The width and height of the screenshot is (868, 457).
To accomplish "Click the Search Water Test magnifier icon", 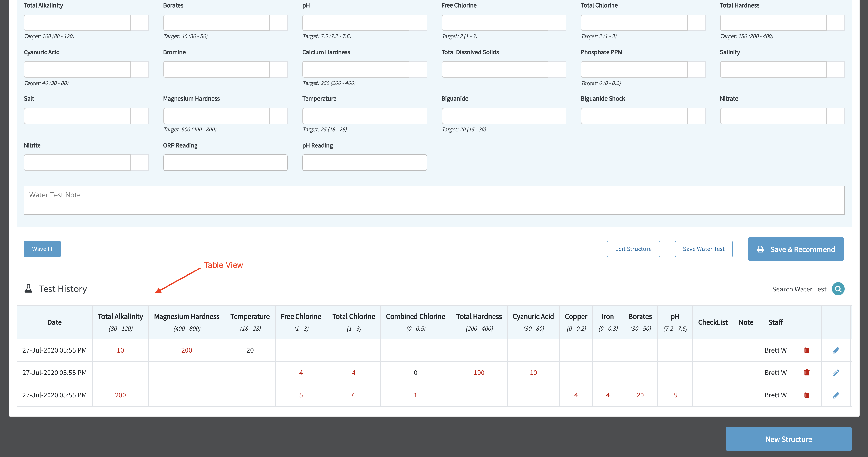I will tap(838, 289).
